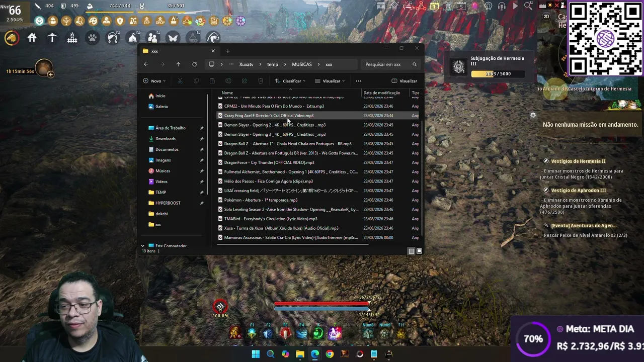
Task: Click the delete trash icon in Explorer toolbar
Action: pos(260,81)
